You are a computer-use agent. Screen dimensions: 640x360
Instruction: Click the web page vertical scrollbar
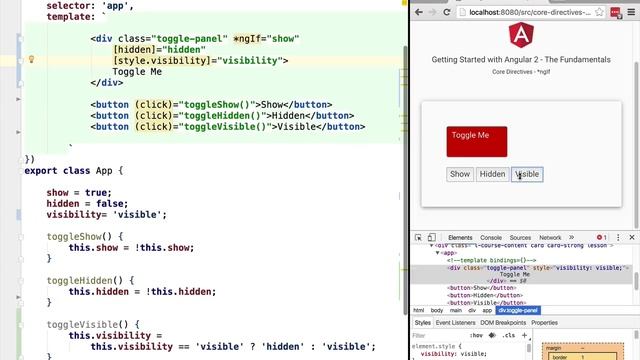(636, 145)
